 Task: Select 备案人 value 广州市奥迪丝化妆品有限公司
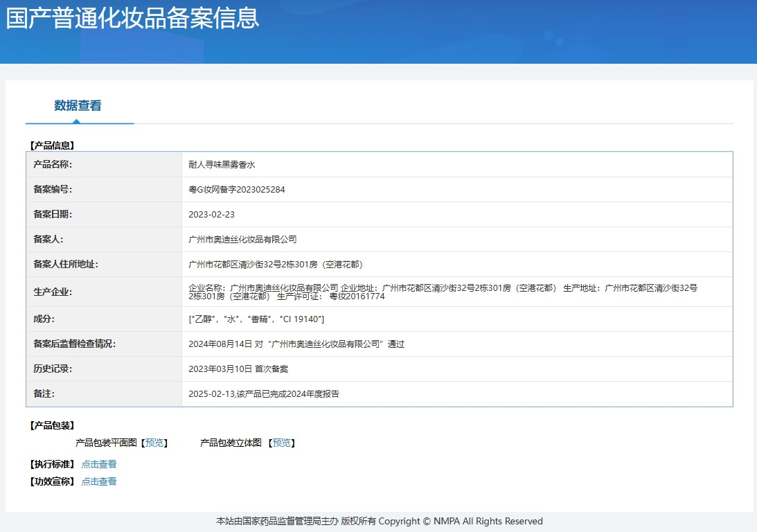click(x=242, y=240)
